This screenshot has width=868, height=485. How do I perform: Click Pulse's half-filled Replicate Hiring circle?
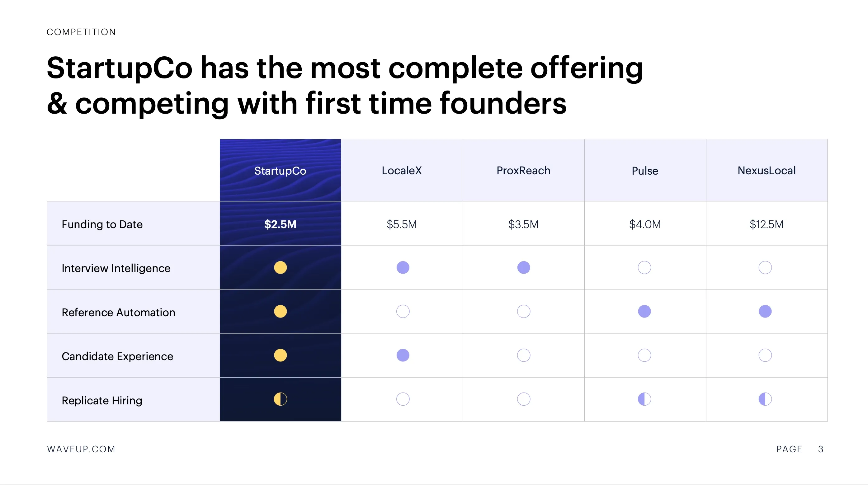tap(644, 399)
